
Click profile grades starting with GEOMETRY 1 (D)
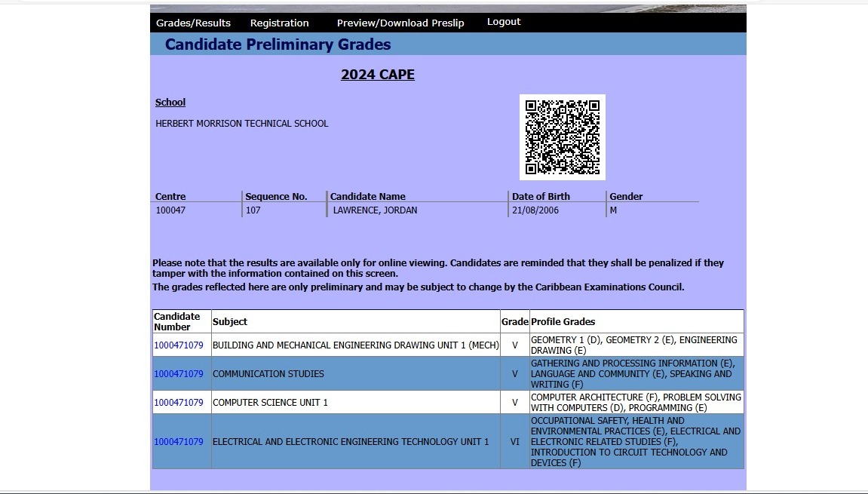pyautogui.click(x=634, y=345)
